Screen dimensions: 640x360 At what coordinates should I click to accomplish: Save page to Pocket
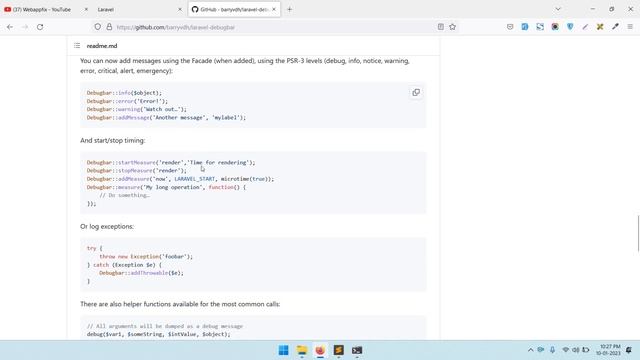pos(510,27)
